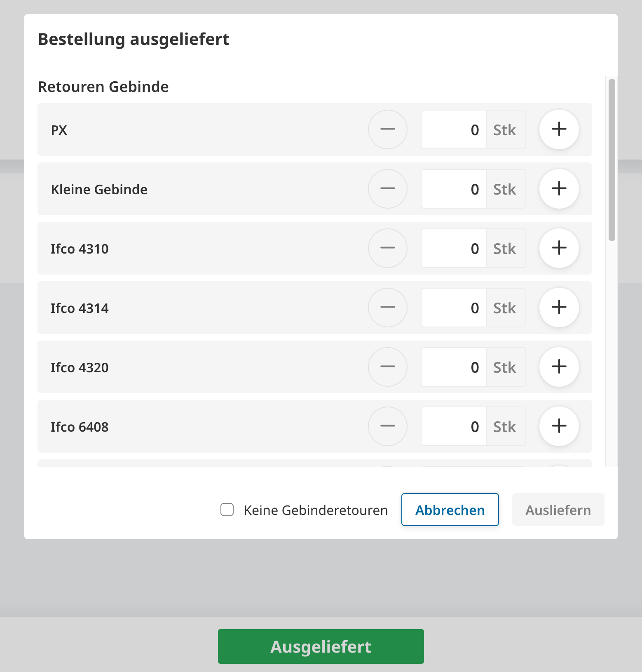
Task: Increase PX return quantity with plus icon
Action: (x=559, y=129)
